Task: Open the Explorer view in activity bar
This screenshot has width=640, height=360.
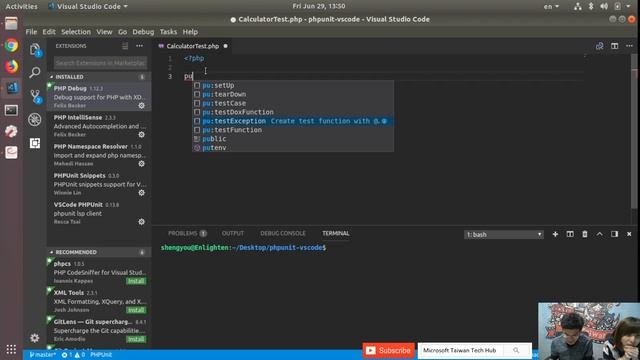Action: 35,49
